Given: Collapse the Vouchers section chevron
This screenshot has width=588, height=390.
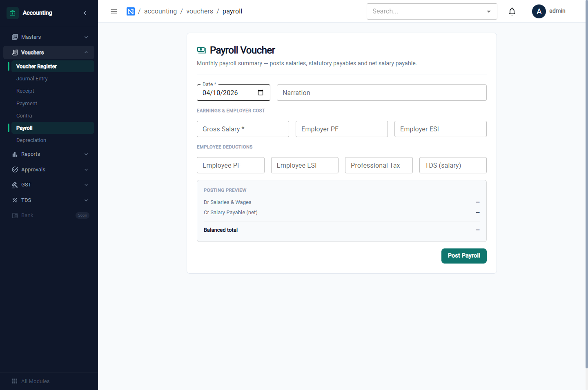Looking at the screenshot, I should tap(86, 53).
